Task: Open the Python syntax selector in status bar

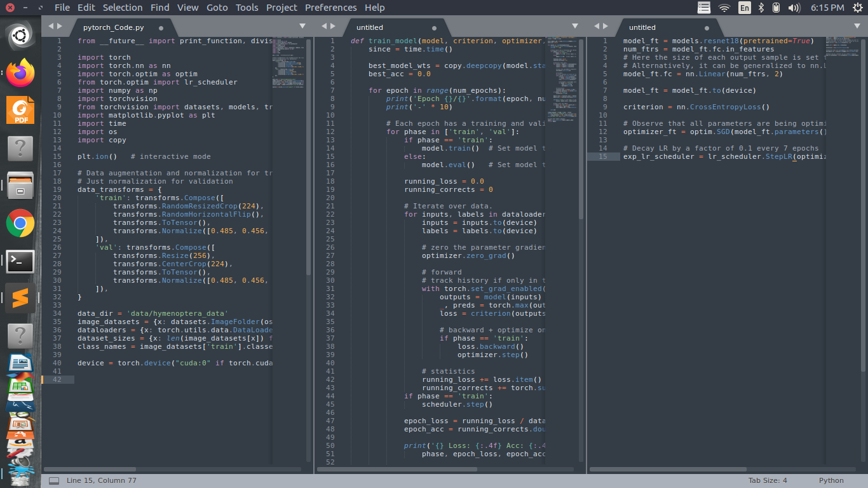Action: tap(831, 480)
